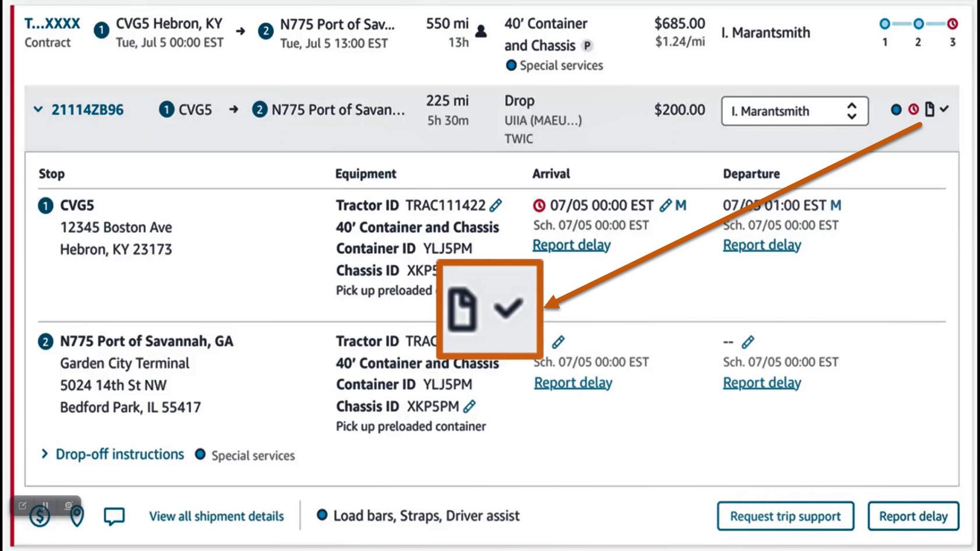Click stop 3 red marker on progress tracker
This screenshot has width=980, height=551.
[x=953, y=24]
